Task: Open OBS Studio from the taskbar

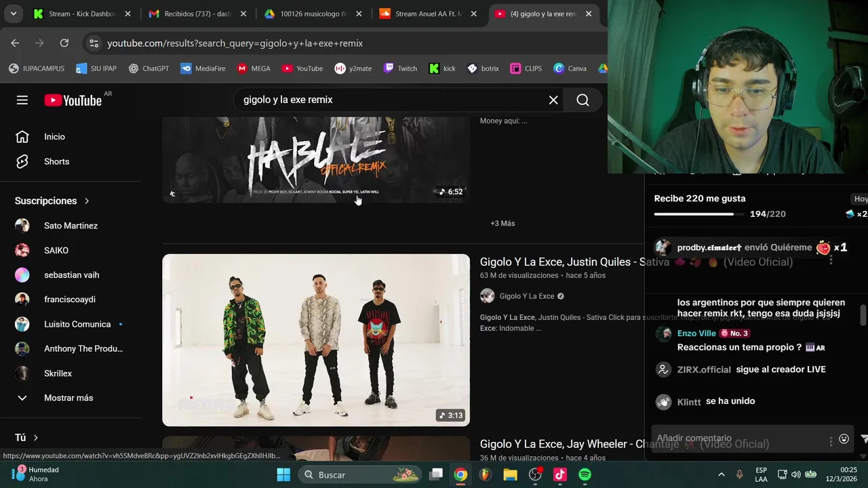Action: [535, 474]
